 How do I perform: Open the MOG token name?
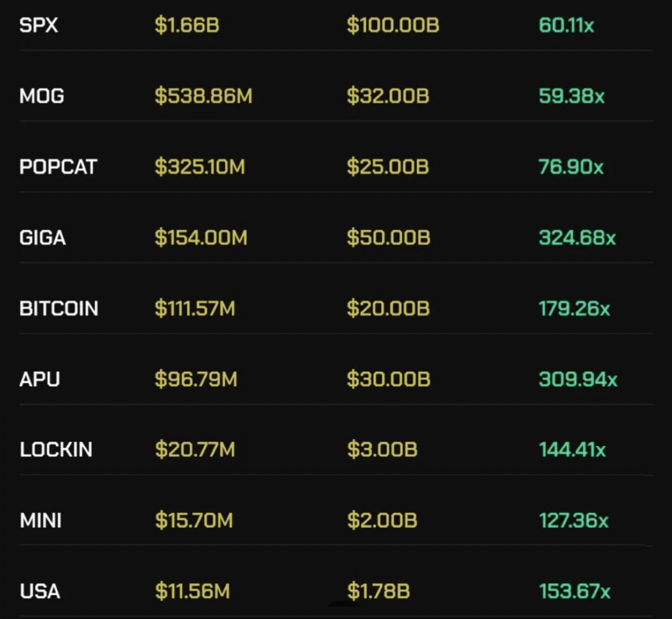[41, 96]
